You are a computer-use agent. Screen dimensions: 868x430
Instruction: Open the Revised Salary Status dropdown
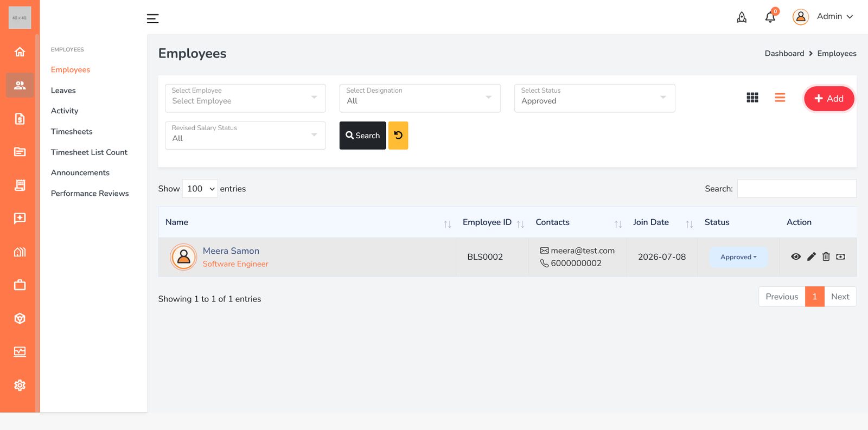coord(245,136)
